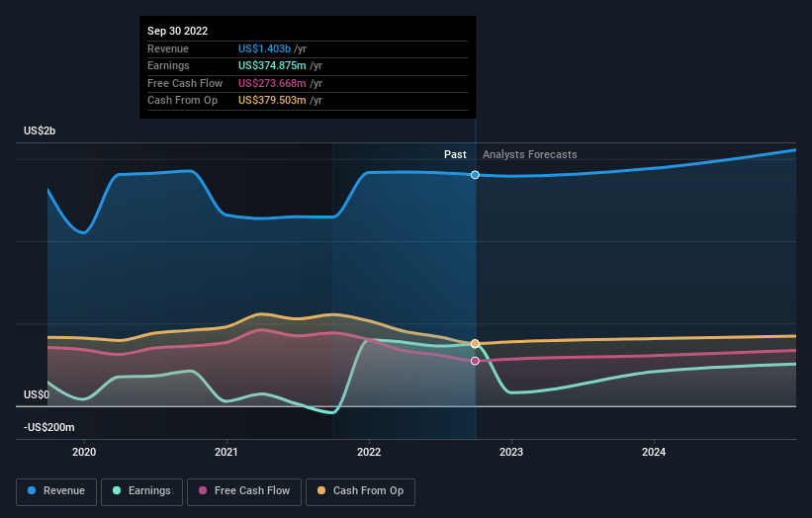Screen dimensions: 812x518
Task: Click the Past label on chart
Action: coord(455,154)
